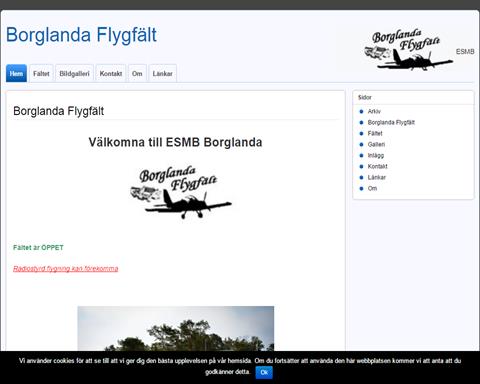Click the 'Välkomna till ESMB Borglanda' heading

[x=175, y=142]
